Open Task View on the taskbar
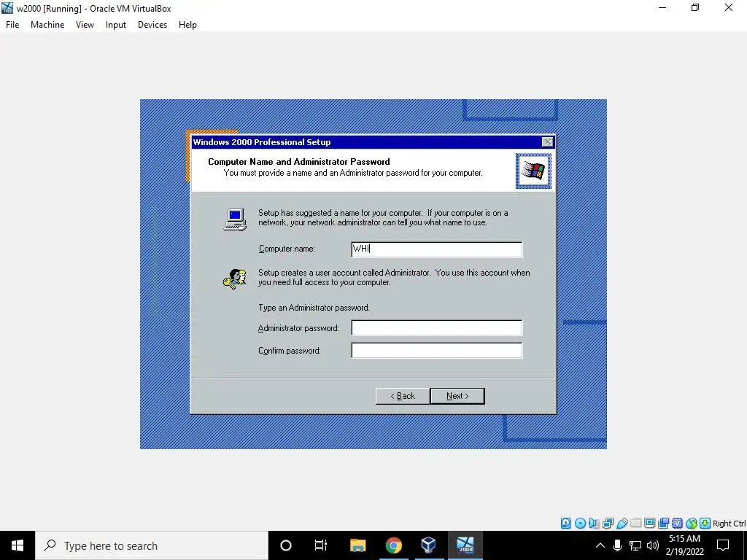This screenshot has width=747, height=560. 321,545
